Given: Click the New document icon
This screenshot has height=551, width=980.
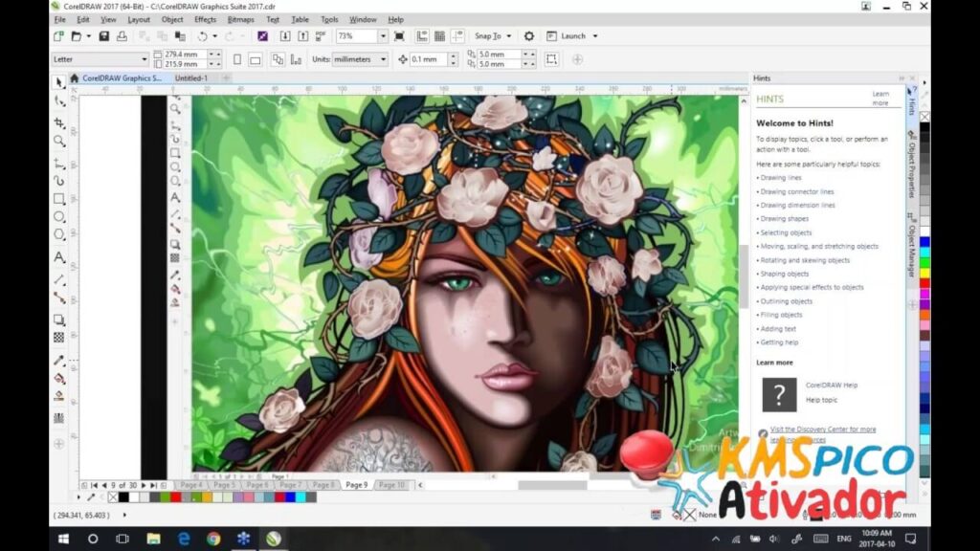Looking at the screenshot, I should 58,36.
